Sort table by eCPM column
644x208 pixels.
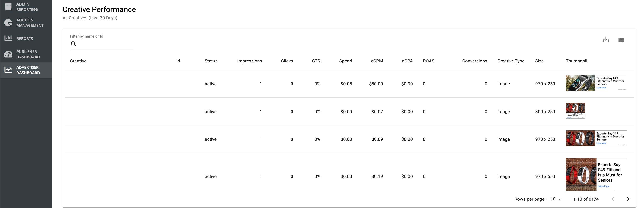click(x=377, y=61)
